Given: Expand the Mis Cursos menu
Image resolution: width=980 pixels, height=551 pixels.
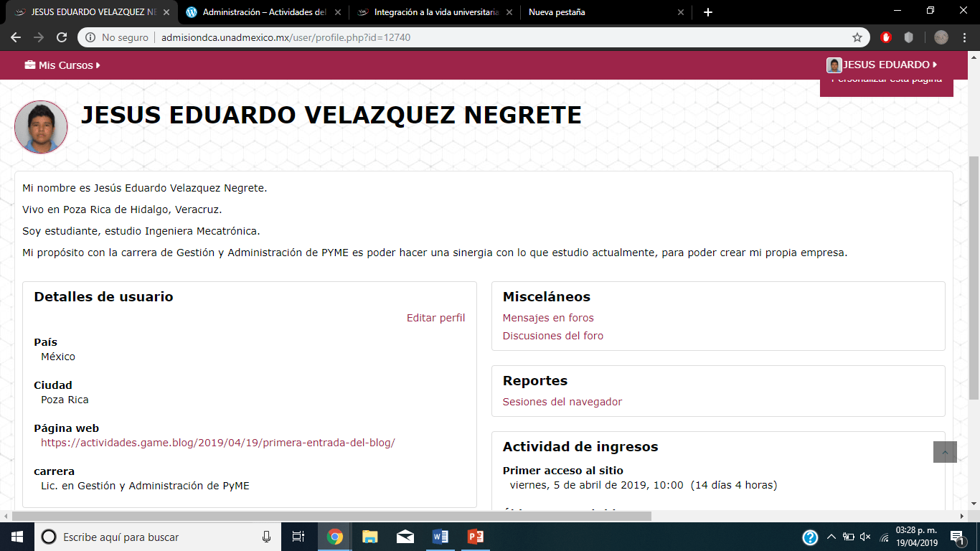Looking at the screenshot, I should (62, 65).
